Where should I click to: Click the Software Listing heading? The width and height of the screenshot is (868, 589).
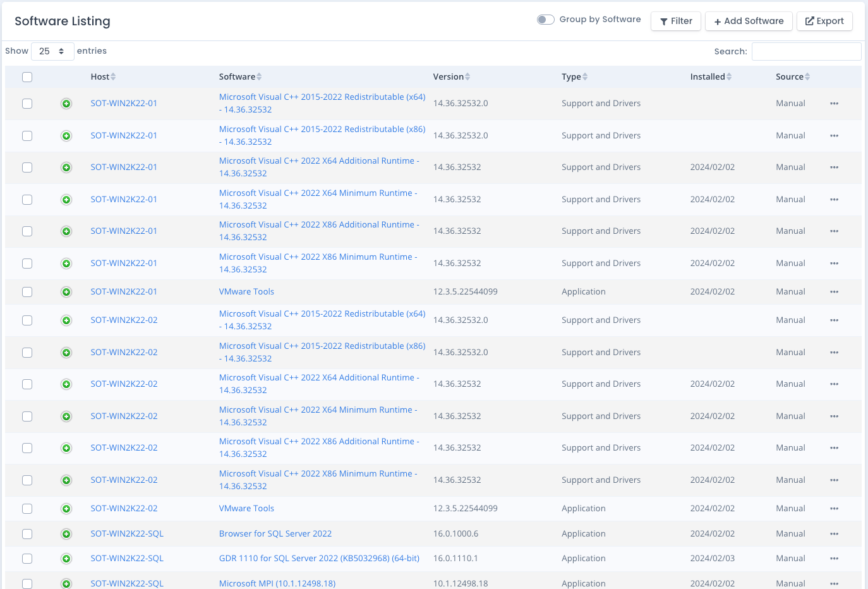click(x=63, y=21)
